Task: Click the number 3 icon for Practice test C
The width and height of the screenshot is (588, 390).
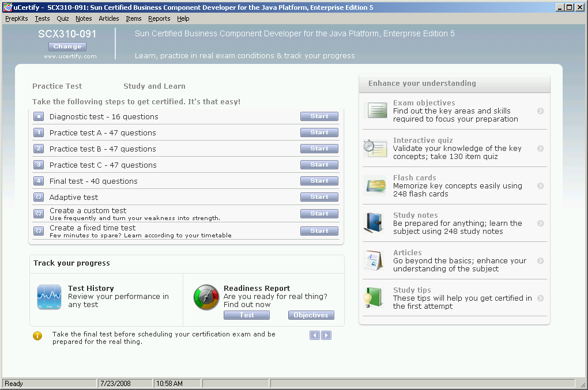Action: 39,165
